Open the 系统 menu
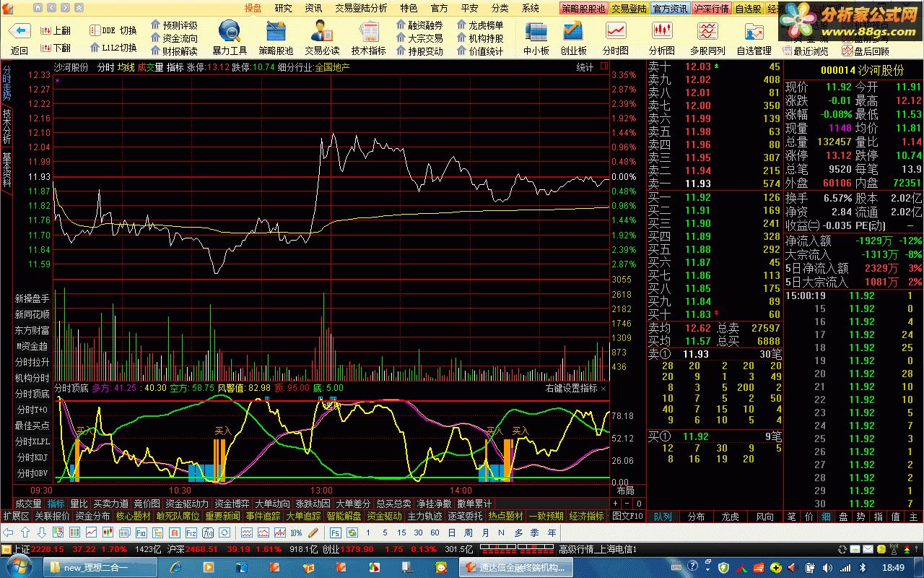 (x=531, y=8)
